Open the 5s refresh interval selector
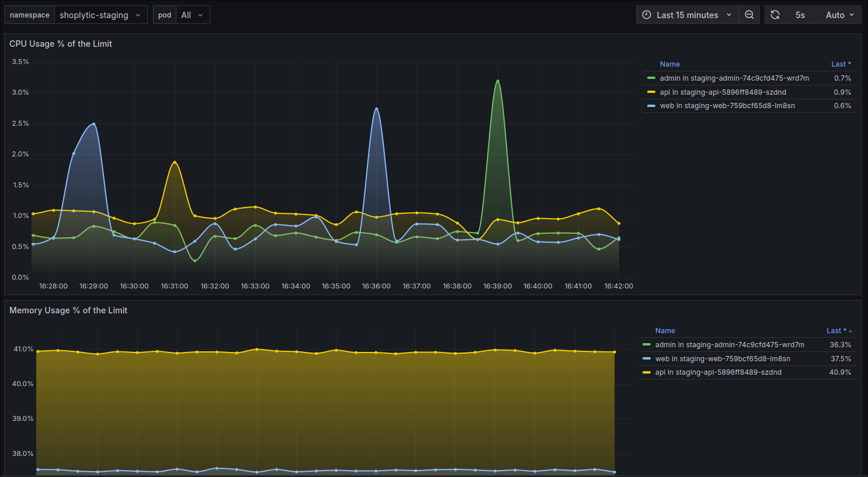 click(800, 15)
